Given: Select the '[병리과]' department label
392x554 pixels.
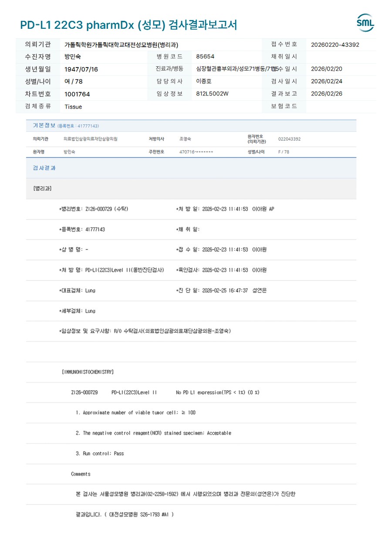Looking at the screenshot, I should (42, 189).
